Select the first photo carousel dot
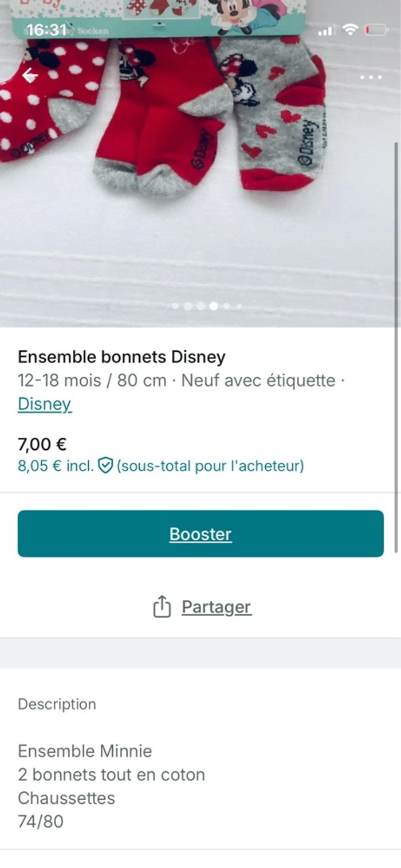 click(175, 307)
